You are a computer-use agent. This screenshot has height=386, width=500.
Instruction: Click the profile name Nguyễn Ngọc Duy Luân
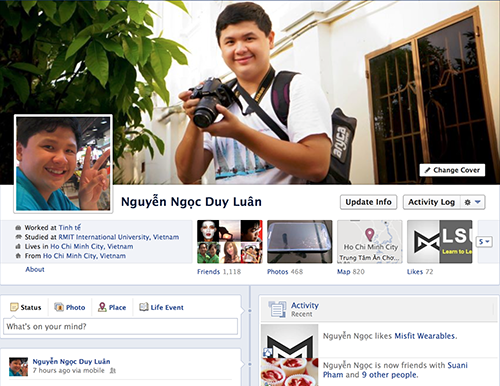[191, 202]
